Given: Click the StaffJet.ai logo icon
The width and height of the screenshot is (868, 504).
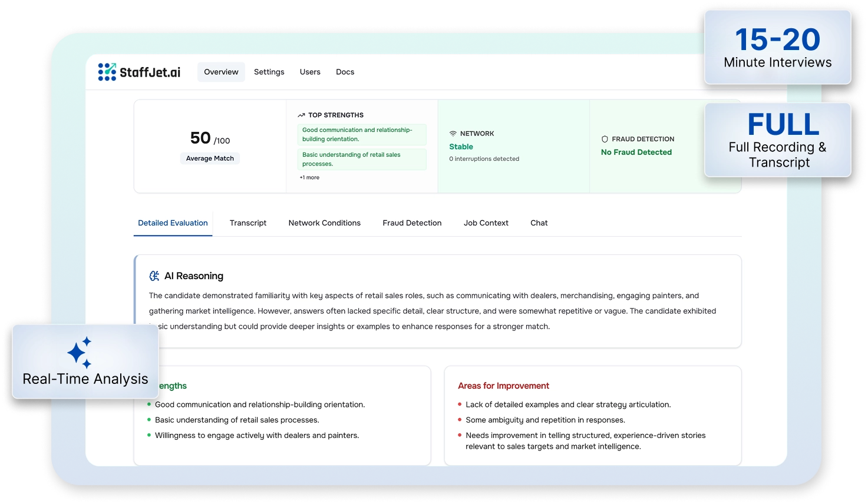Looking at the screenshot, I should pos(107,72).
